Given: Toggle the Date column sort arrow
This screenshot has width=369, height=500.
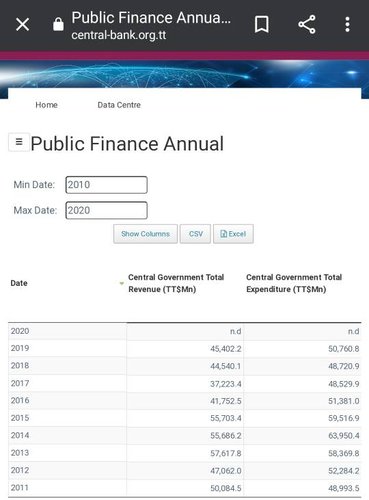Looking at the screenshot, I should click(122, 283).
